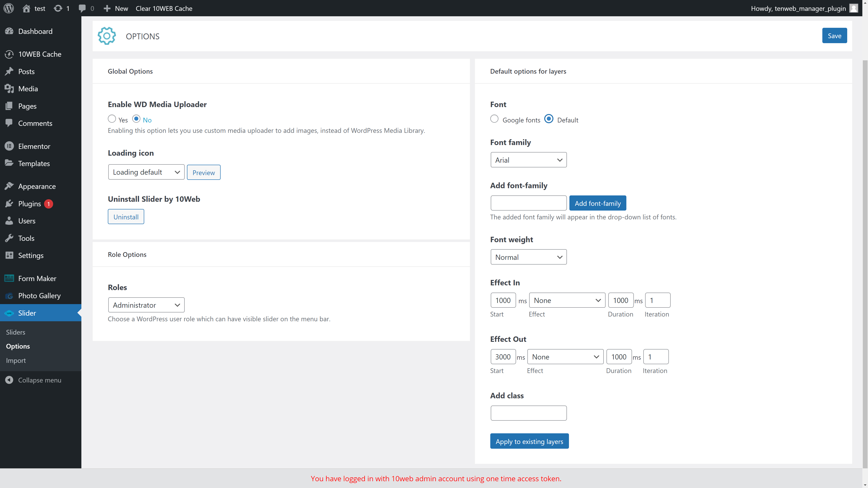Click the Dashboard gauge icon
This screenshot has width=868, height=488.
tap(9, 31)
